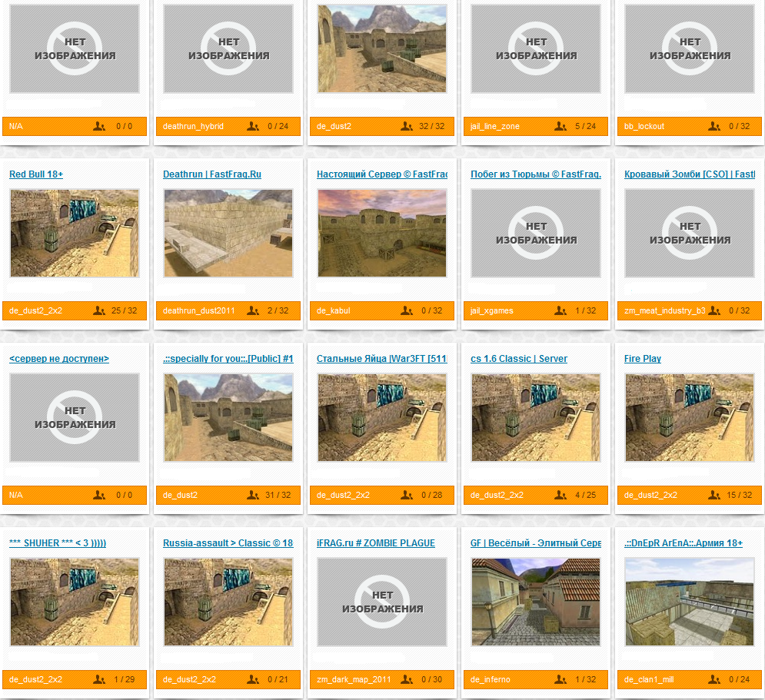Click no-image placeholder for zm_meat_industry_b3
This screenshot has height=700, width=765.
tap(690, 234)
